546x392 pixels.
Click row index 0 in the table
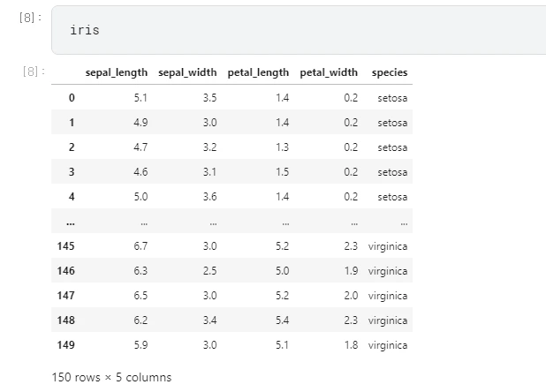coord(72,97)
